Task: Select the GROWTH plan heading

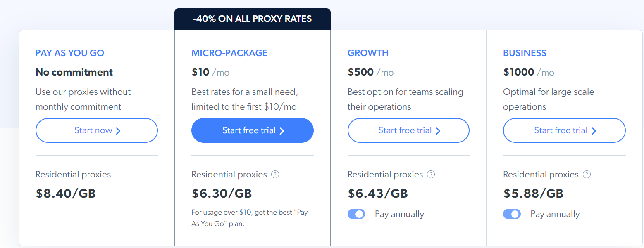Action: click(x=368, y=53)
